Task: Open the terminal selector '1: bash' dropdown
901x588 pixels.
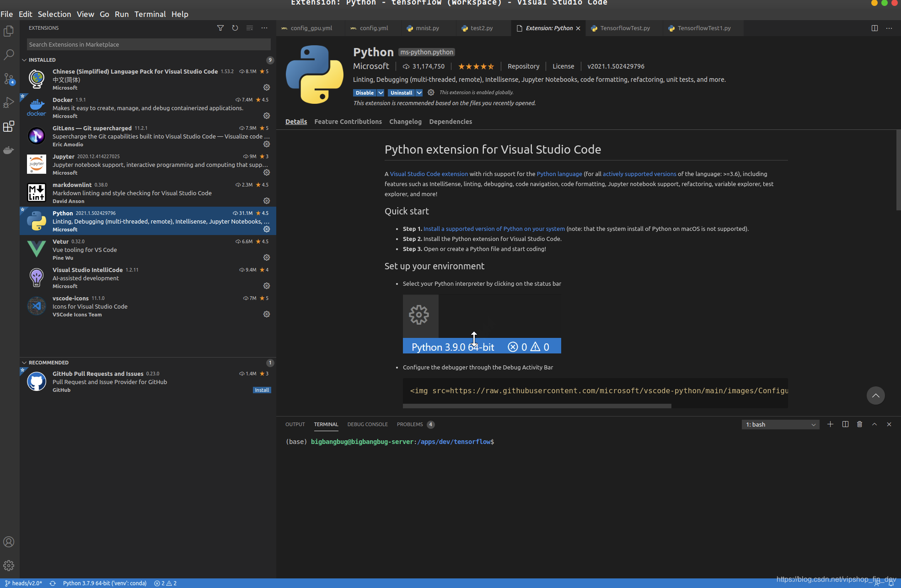Action: 780,425
